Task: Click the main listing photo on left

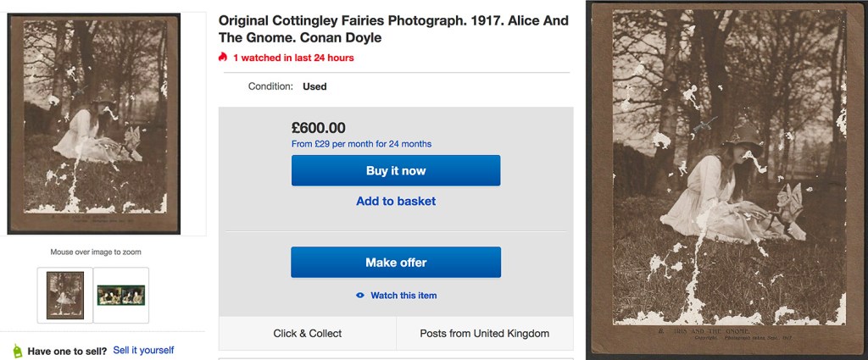Action: pyautogui.click(x=94, y=123)
